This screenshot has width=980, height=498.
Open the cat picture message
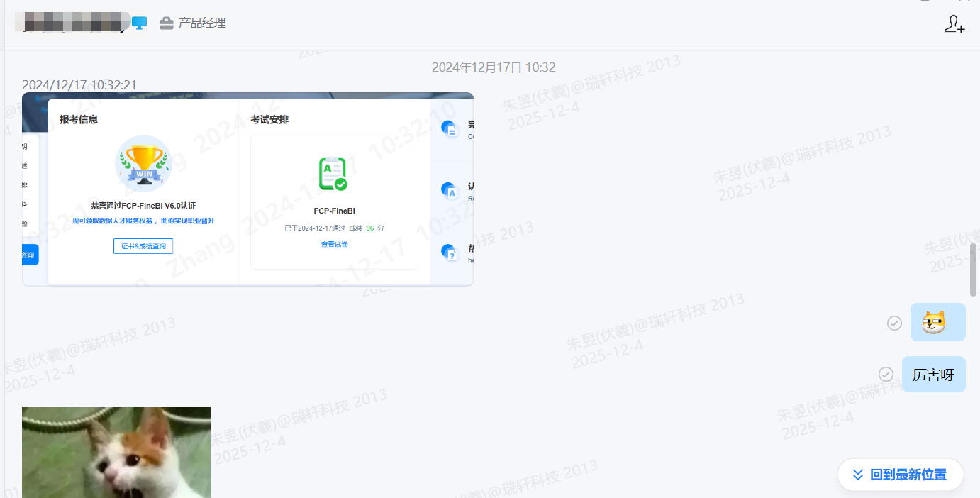pos(116,452)
